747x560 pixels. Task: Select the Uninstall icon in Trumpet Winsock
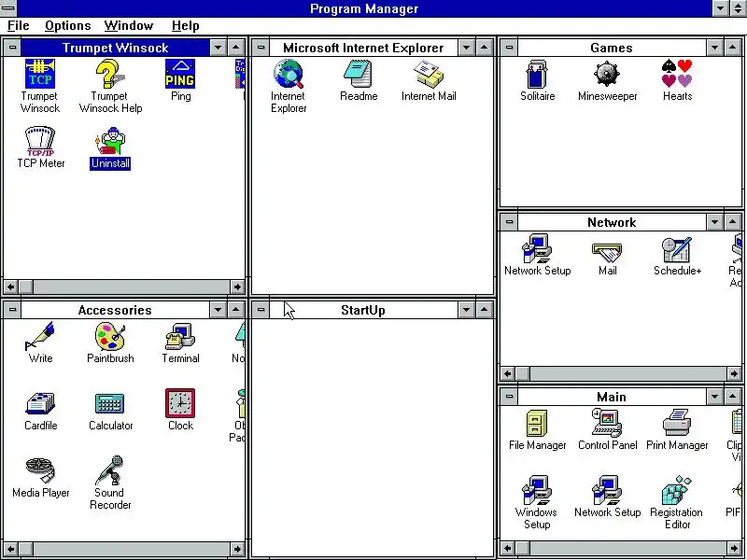click(110, 141)
